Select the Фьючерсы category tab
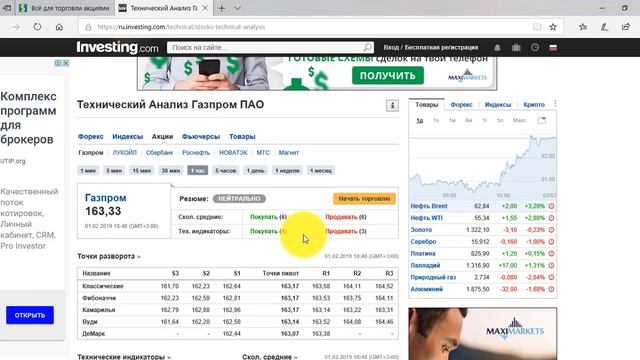The height and width of the screenshot is (360, 640). [201, 136]
